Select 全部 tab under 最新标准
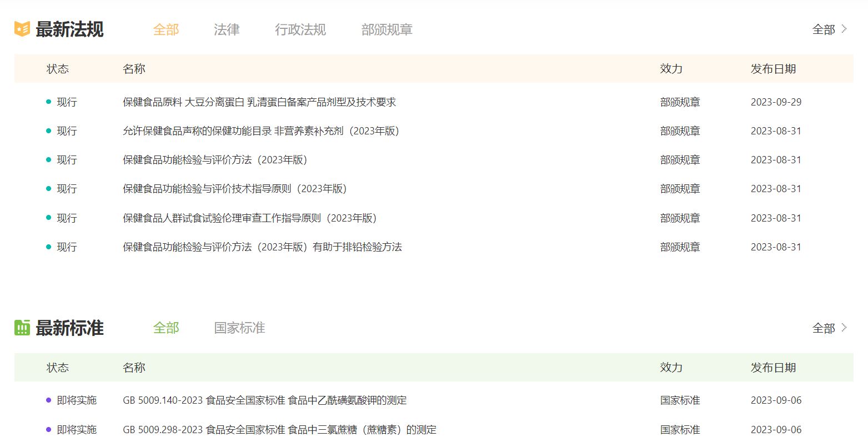This screenshot has width=868, height=442. 166,328
